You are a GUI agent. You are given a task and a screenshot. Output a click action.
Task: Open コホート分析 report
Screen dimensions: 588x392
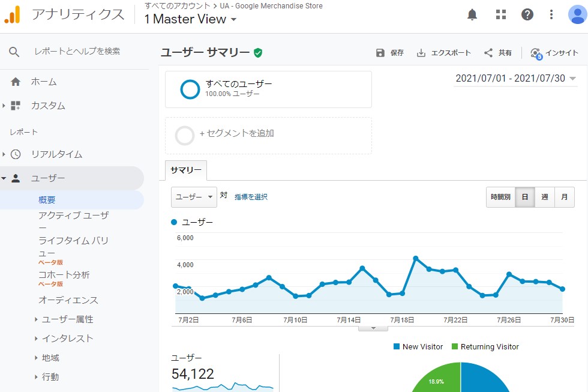64,275
